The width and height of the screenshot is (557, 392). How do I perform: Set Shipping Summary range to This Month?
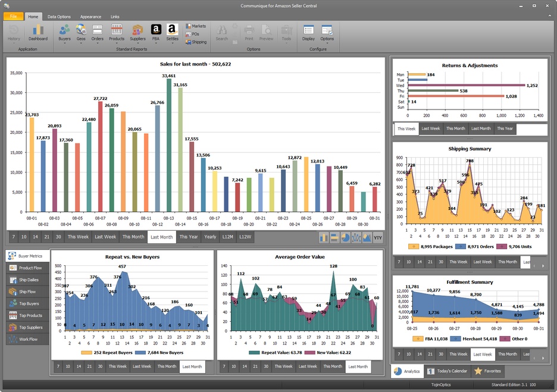click(x=507, y=262)
